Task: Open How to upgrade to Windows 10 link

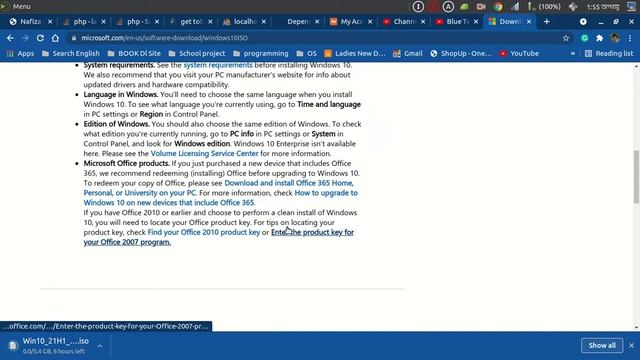Action: pos(326,193)
